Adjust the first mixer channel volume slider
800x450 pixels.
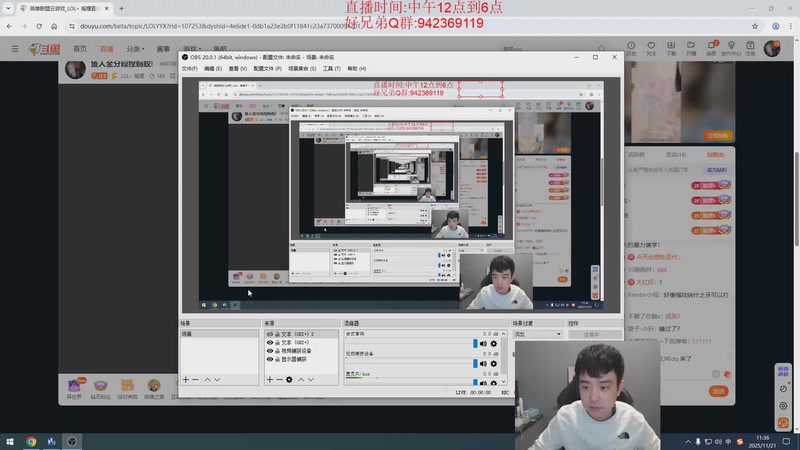click(x=411, y=344)
